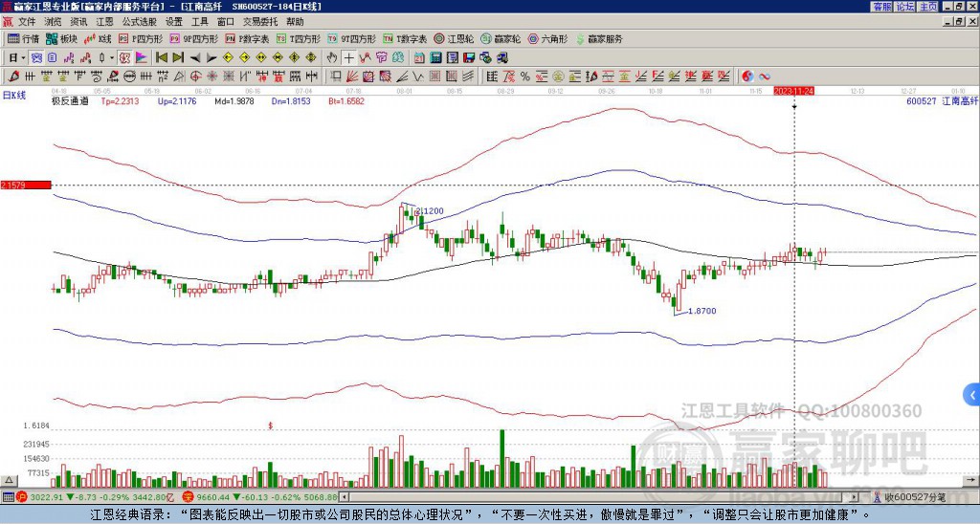Image resolution: width=980 pixels, height=524 pixels.
Task: Click the Dn=1.8153 value
Action: point(291,100)
